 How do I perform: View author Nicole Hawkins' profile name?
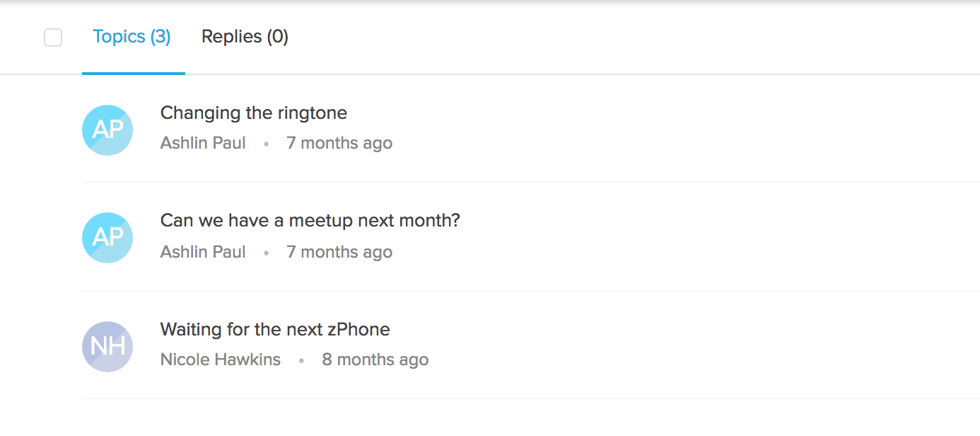click(x=221, y=360)
